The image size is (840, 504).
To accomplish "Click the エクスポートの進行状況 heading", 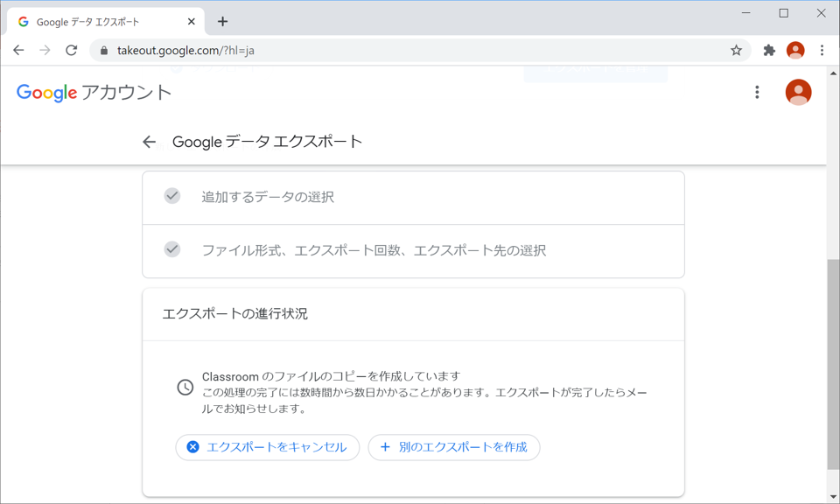I will tap(235, 314).
